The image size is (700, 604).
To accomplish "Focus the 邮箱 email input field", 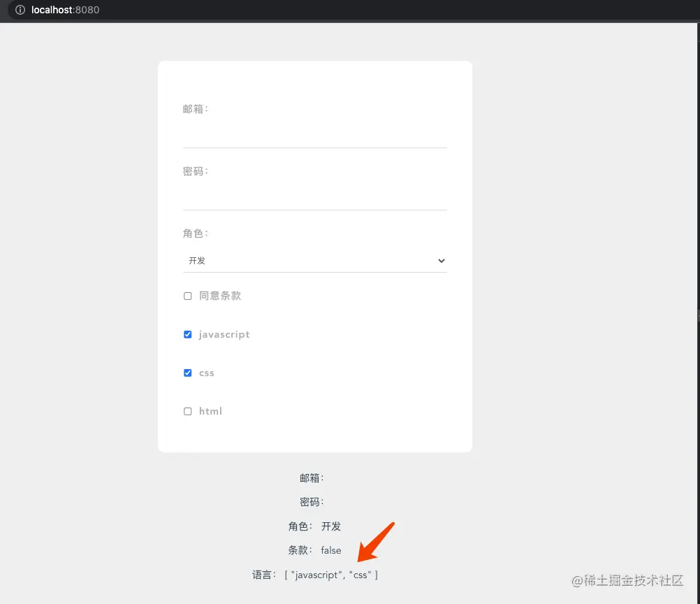I will (x=315, y=136).
